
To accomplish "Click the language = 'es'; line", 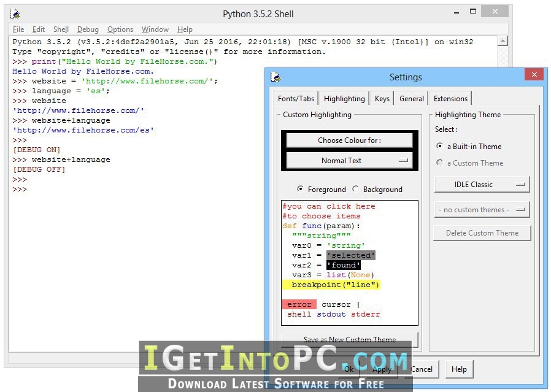I will click(x=61, y=91).
